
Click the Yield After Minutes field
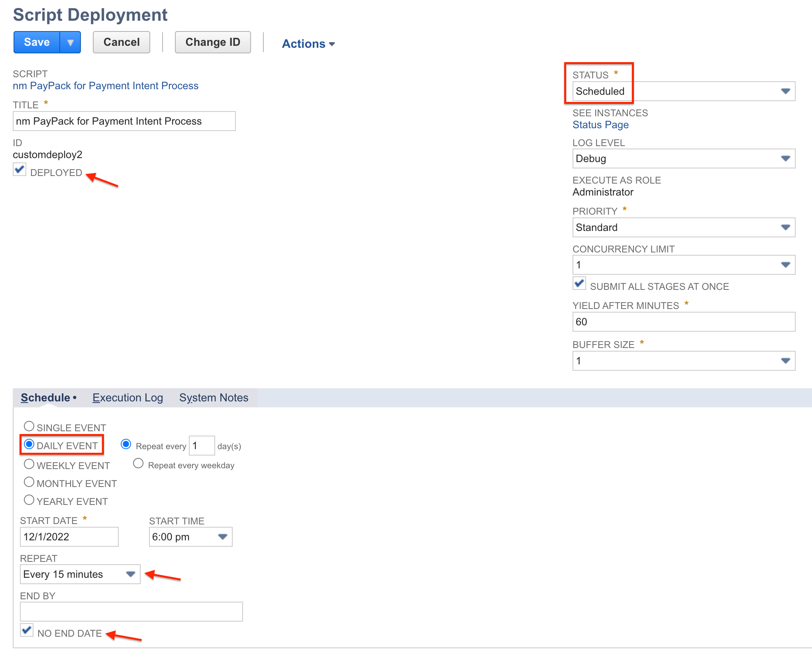point(683,322)
